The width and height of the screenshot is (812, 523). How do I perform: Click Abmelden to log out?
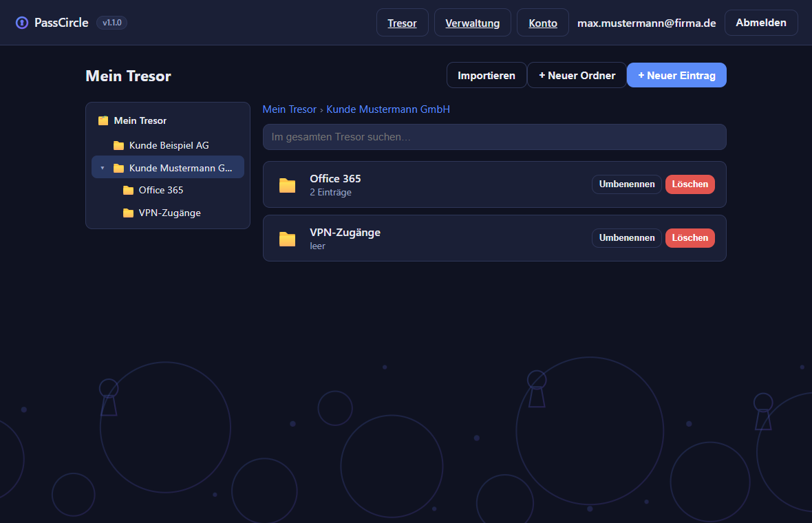point(760,22)
